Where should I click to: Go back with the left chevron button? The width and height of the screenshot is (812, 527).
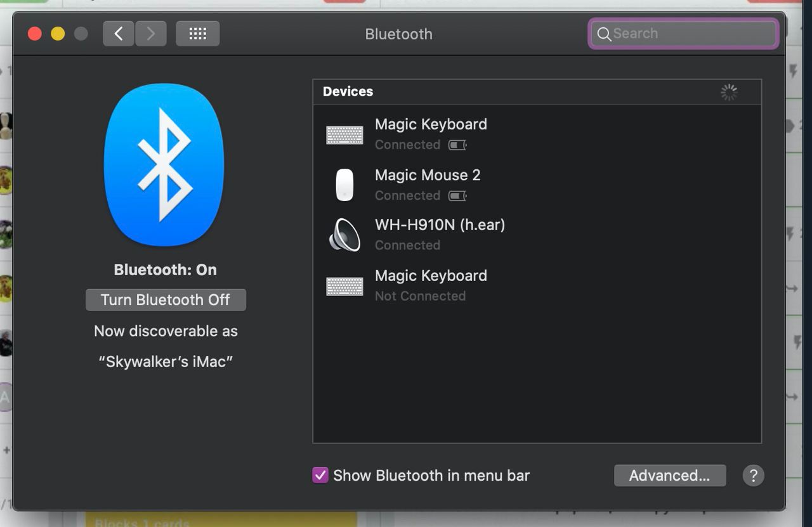pos(119,34)
